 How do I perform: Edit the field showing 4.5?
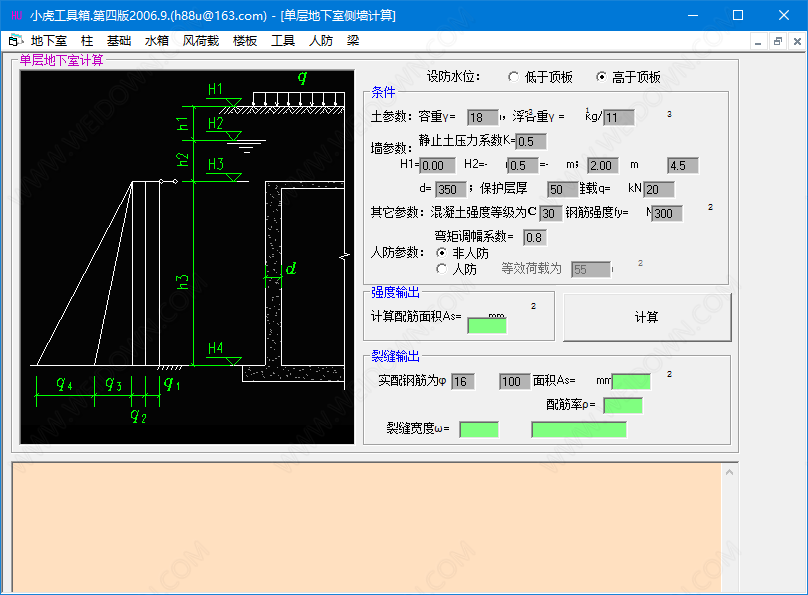683,165
